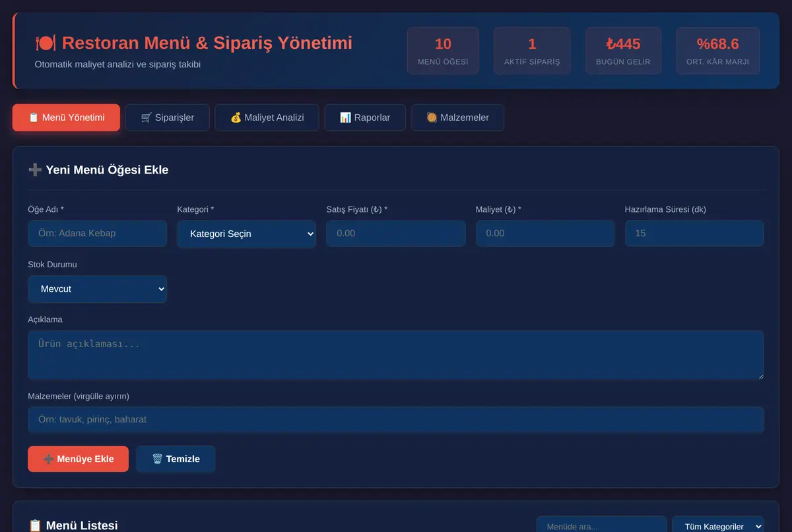Open the Kategori Seçin dropdown
Viewport: 792px width, 532px height.
247,234
